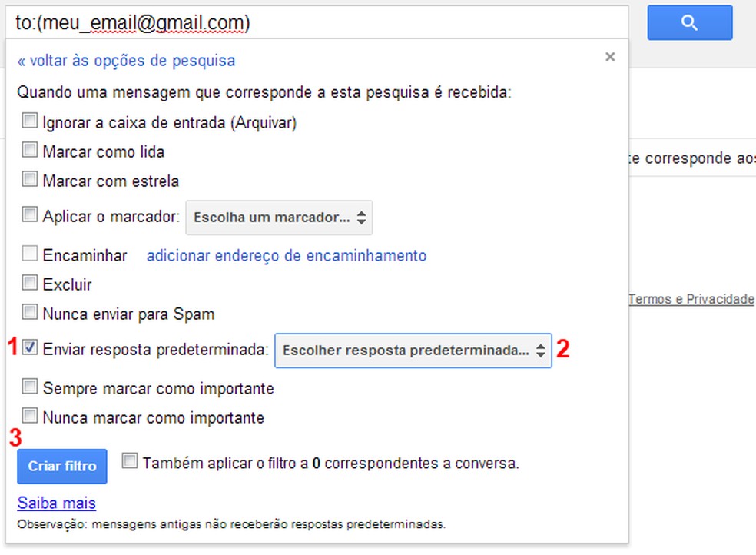Go back via 'voltar às opções de pesquisa'
This screenshot has width=756, height=555.
126,61
